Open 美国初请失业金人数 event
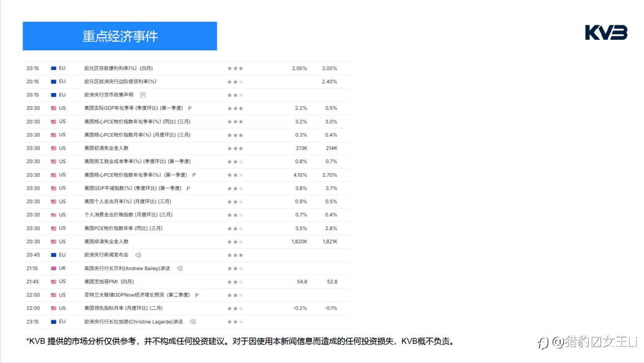Image resolution: width=644 pixels, height=363 pixels. [x=106, y=148]
